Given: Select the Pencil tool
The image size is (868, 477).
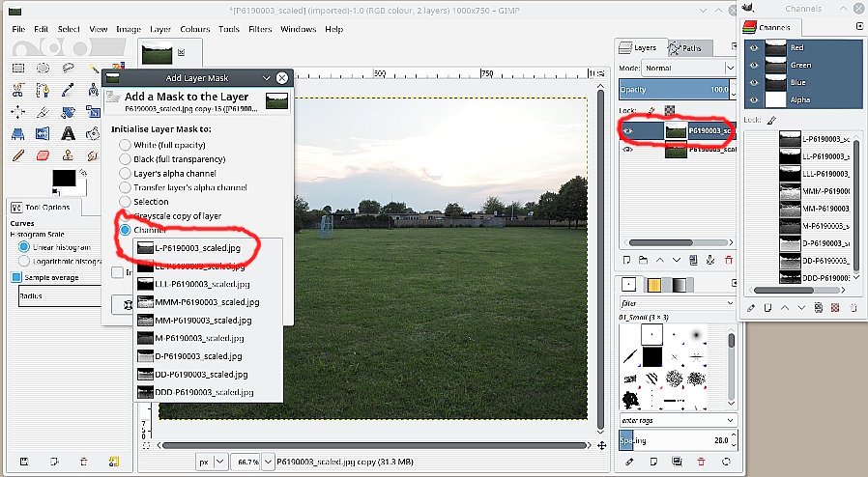Looking at the screenshot, I should pos(17,155).
